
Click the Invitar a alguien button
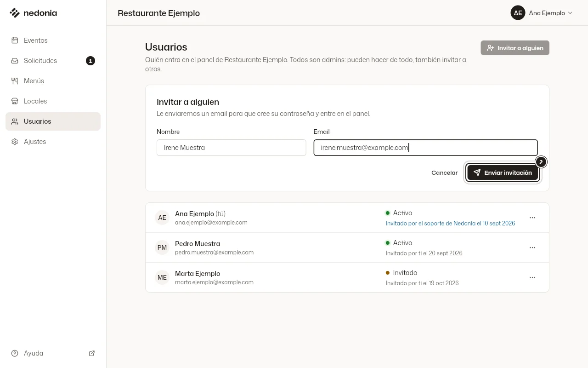coord(515,48)
